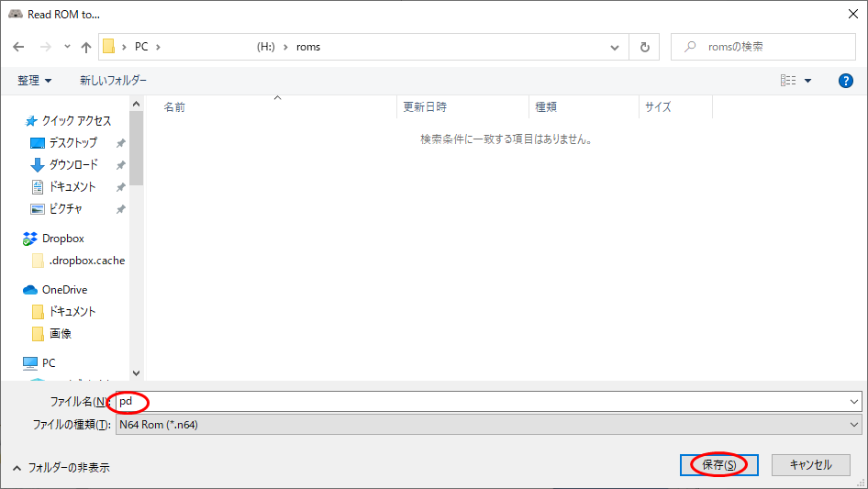
Task: Open the .dropbox.cache folder
Action: click(x=87, y=261)
